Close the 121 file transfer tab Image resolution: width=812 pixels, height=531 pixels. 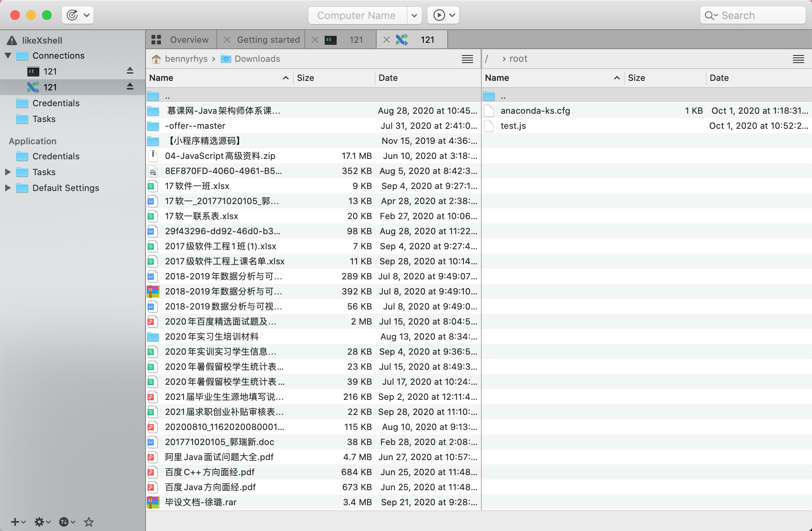(387, 40)
